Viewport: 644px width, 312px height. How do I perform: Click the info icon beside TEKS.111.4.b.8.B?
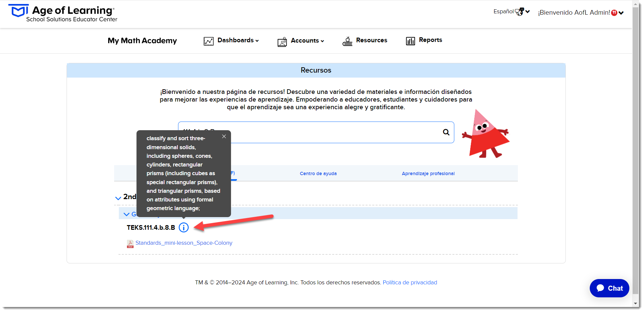(x=184, y=227)
